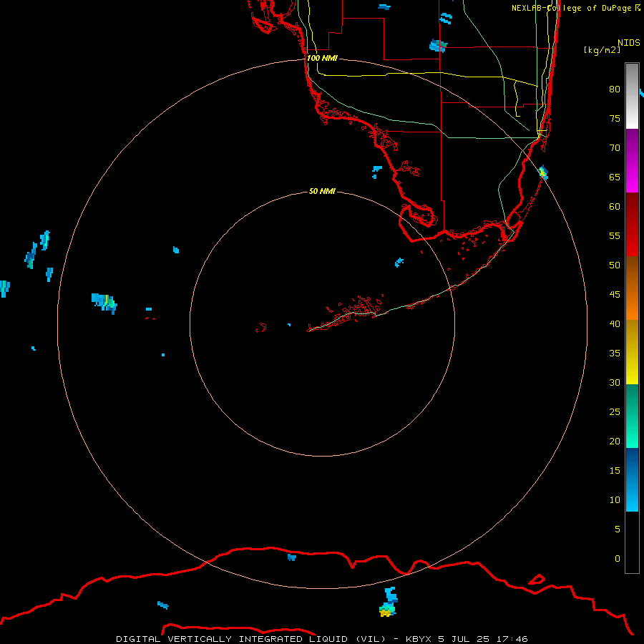
Task: Click the purple-magenta segment of the color scale
Action: [632, 160]
